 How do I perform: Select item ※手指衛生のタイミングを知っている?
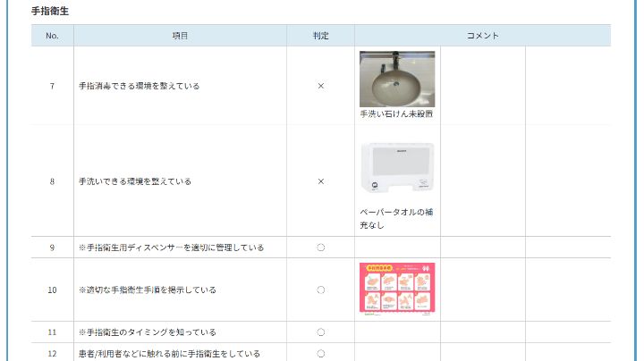coord(148,332)
